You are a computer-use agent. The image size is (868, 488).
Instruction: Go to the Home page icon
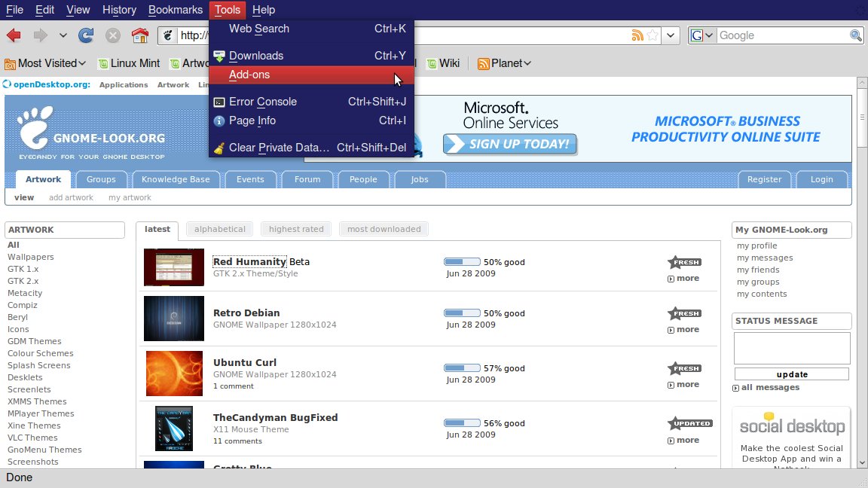(140, 35)
